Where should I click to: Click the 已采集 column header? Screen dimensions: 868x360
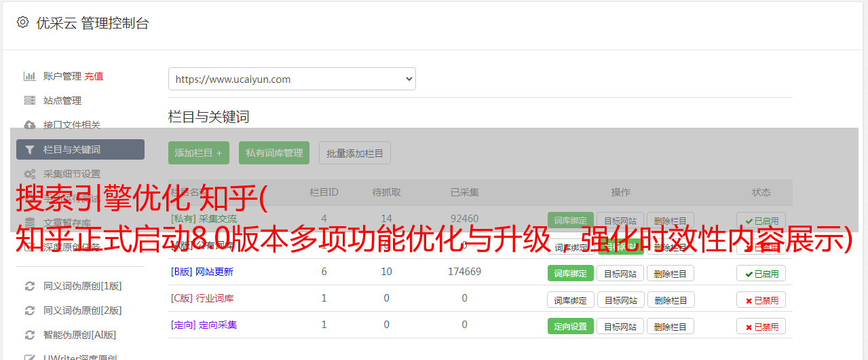click(x=464, y=192)
